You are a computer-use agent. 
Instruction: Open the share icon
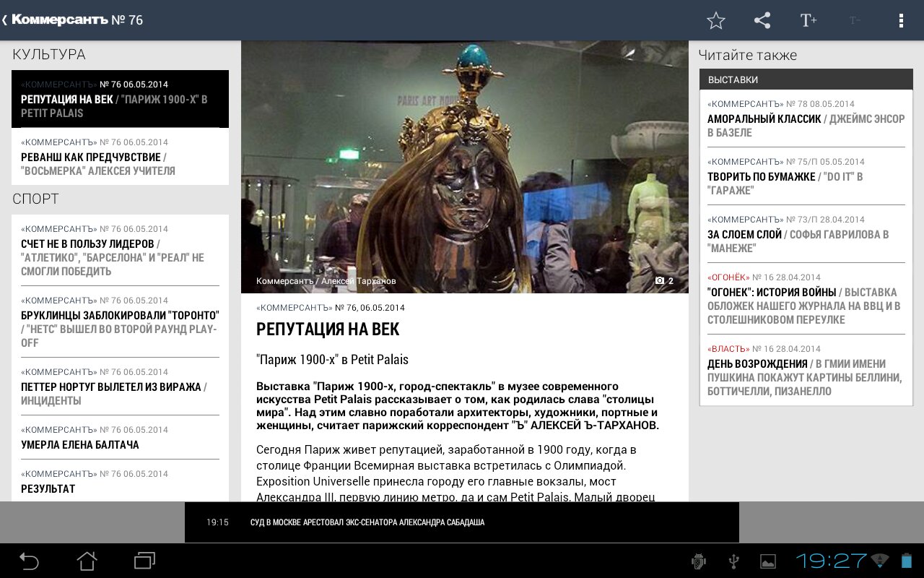[762, 20]
